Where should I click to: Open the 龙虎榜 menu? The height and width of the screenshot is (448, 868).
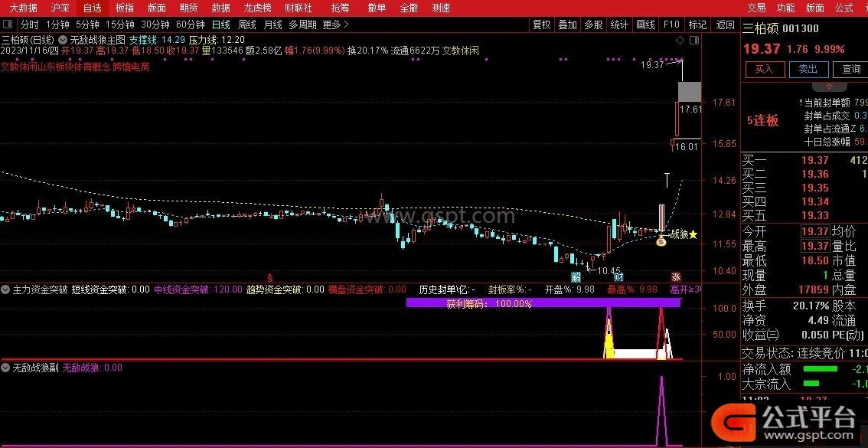coord(257,8)
